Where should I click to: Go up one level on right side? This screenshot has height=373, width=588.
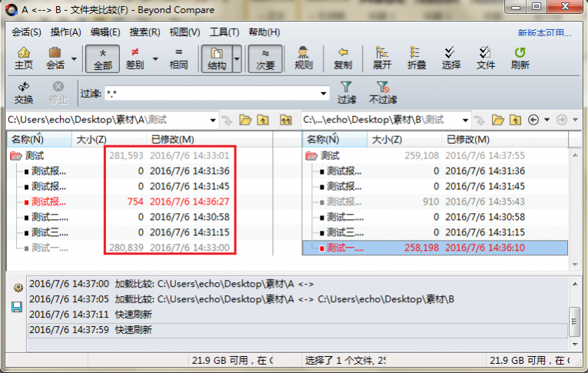point(515,121)
